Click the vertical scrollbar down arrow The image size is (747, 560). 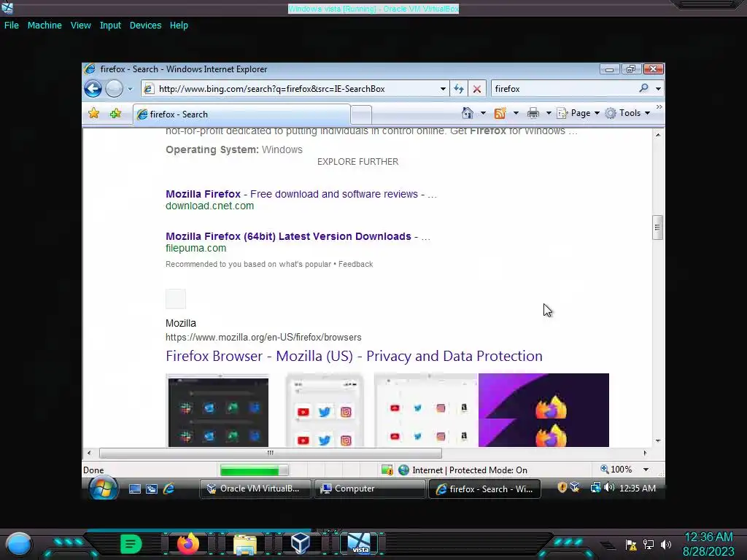657,441
